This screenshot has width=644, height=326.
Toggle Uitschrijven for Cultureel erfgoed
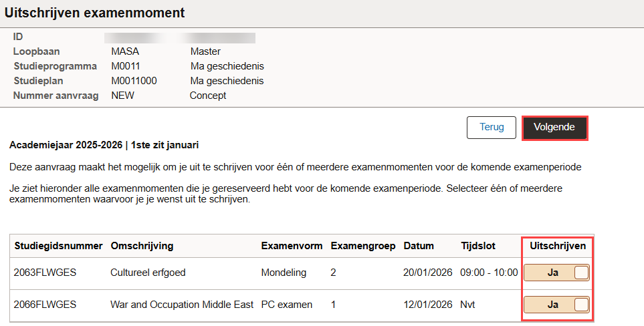[x=556, y=273]
